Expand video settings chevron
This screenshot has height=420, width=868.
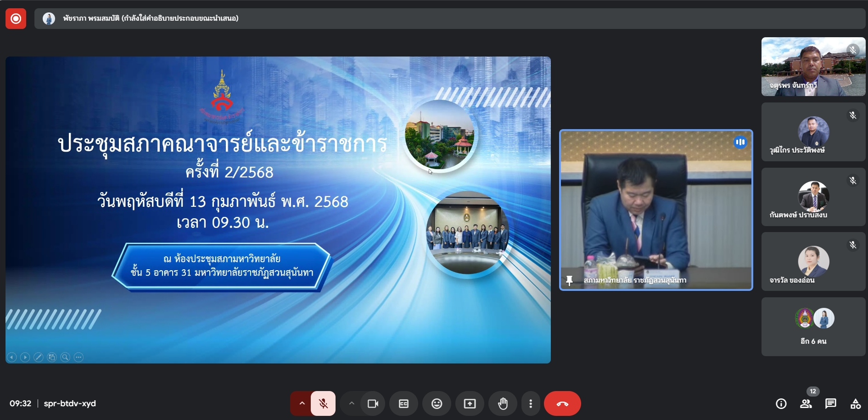pos(352,403)
